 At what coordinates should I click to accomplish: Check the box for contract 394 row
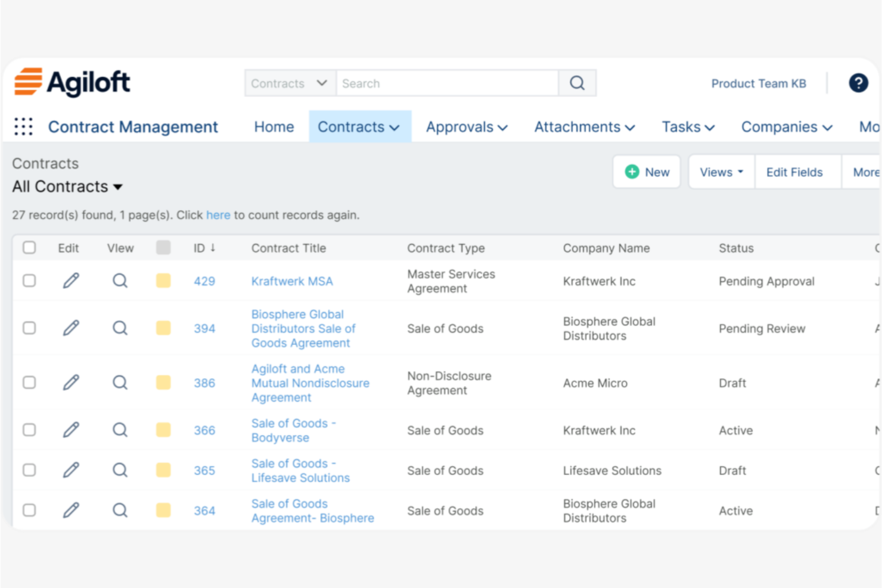point(29,328)
